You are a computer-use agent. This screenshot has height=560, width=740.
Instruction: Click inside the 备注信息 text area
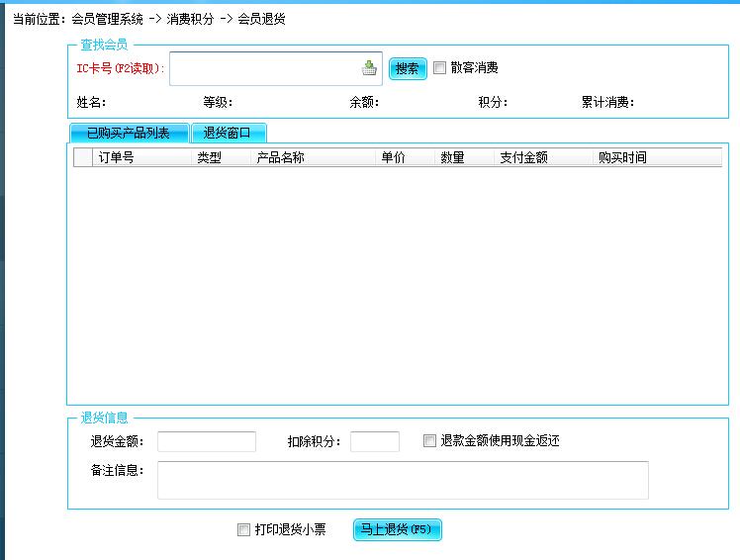402,480
